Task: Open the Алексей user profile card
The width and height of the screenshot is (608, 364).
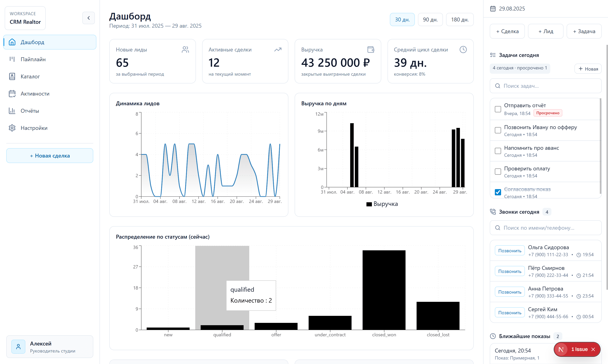Action: pos(50,347)
